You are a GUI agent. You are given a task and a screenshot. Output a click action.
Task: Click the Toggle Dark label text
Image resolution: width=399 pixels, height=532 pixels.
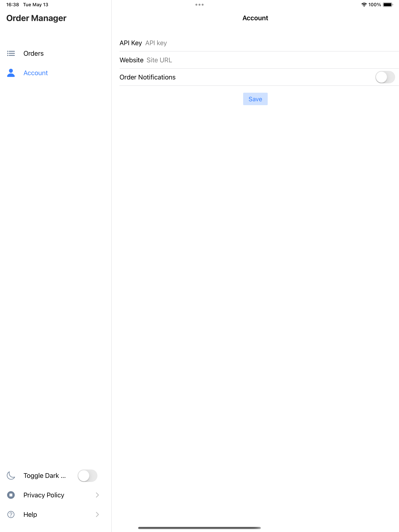point(45,476)
